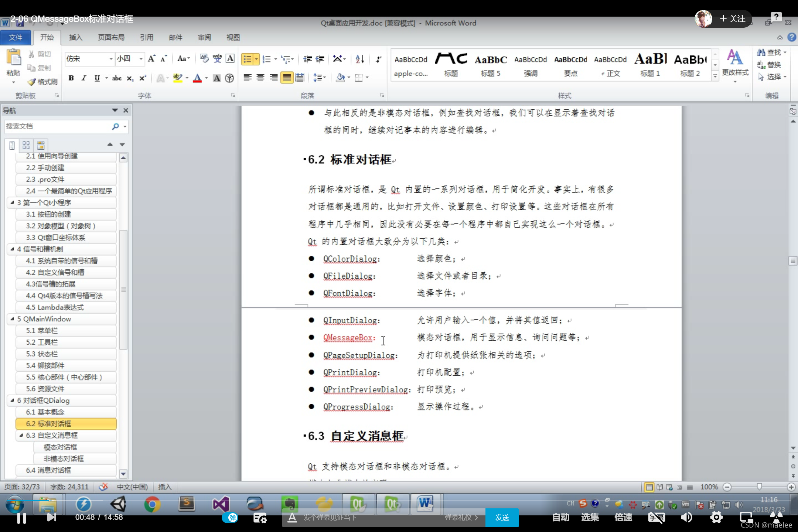Collapse the 4 信号和槽机制 heading

(x=12, y=249)
